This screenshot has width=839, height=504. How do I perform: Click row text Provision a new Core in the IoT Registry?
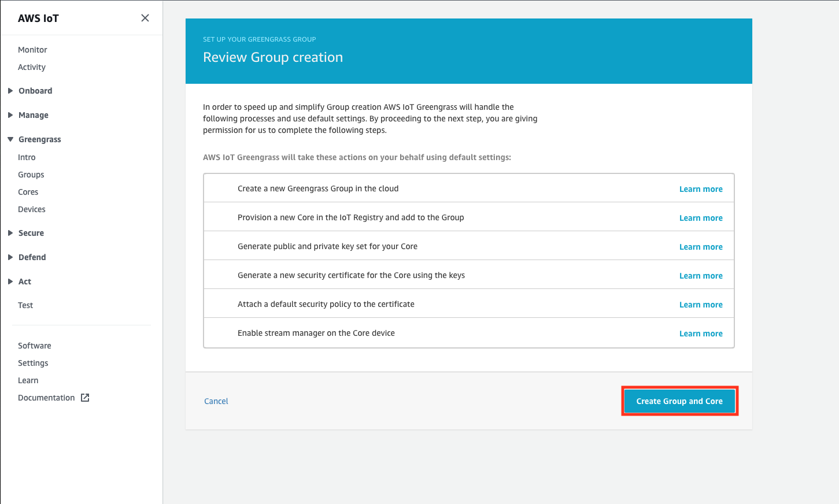click(351, 217)
